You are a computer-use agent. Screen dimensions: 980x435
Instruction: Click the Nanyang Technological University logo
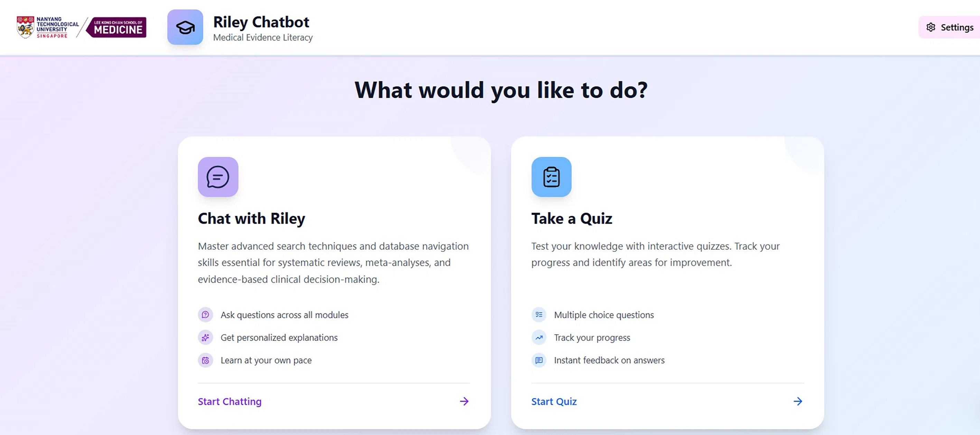[47, 27]
